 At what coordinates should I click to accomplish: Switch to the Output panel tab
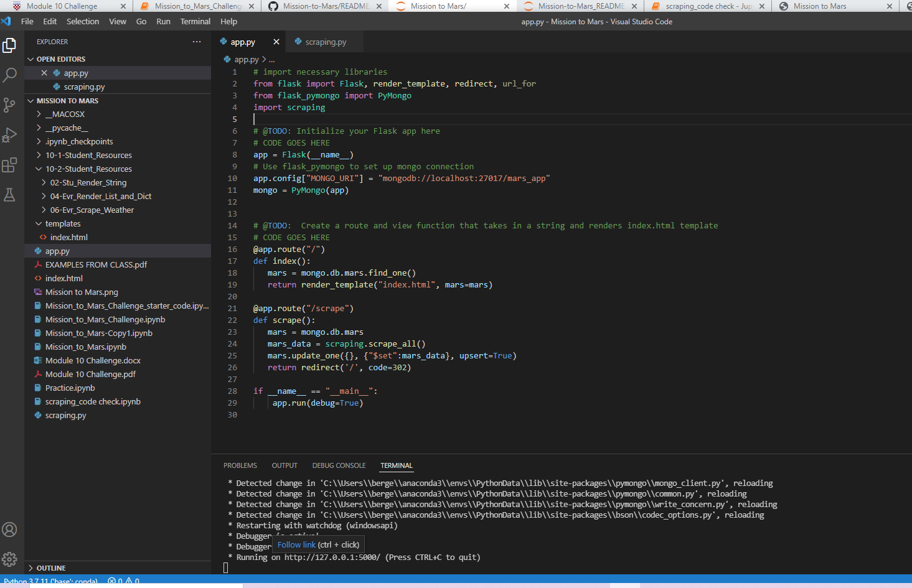tap(284, 465)
